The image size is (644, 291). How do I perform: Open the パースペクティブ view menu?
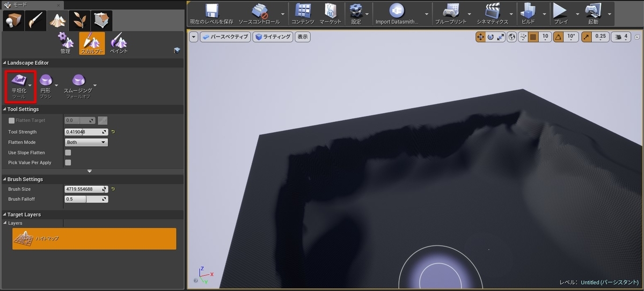tap(225, 37)
